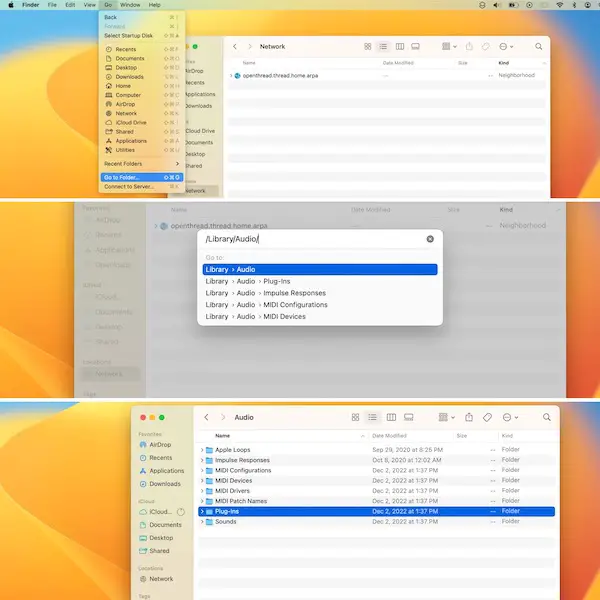The height and width of the screenshot is (600, 600).
Task: Open the group-by dropdown in Audio toolbar
Action: pos(445,417)
